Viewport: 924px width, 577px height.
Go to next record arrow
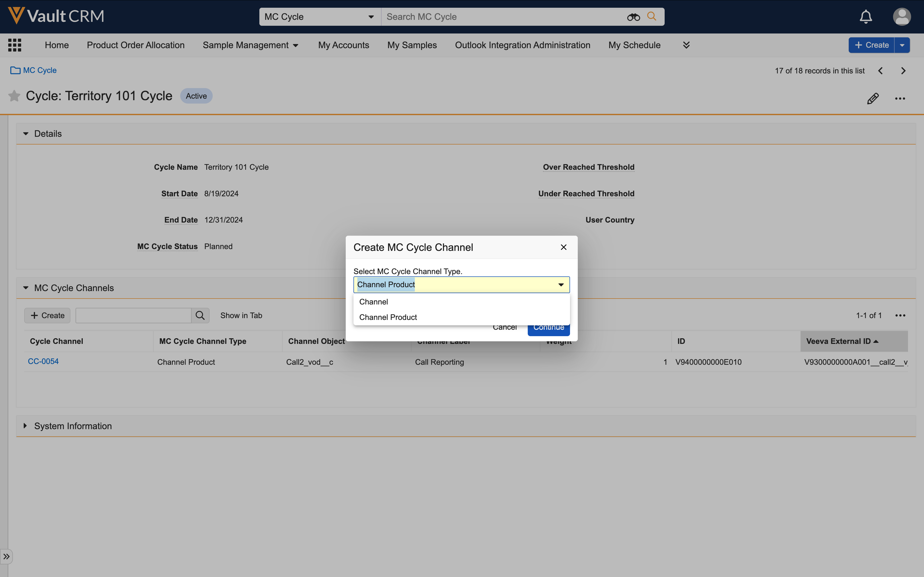point(903,71)
